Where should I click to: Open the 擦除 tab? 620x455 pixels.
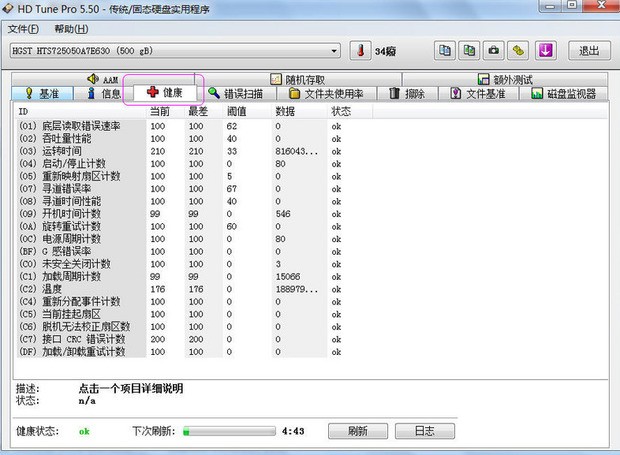point(407,94)
